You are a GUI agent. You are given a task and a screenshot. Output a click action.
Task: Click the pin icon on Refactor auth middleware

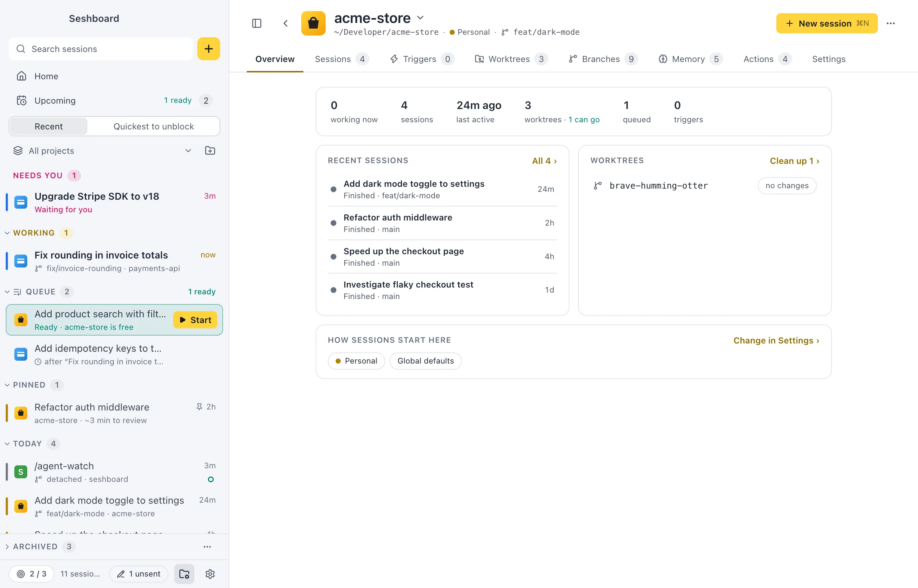point(199,407)
